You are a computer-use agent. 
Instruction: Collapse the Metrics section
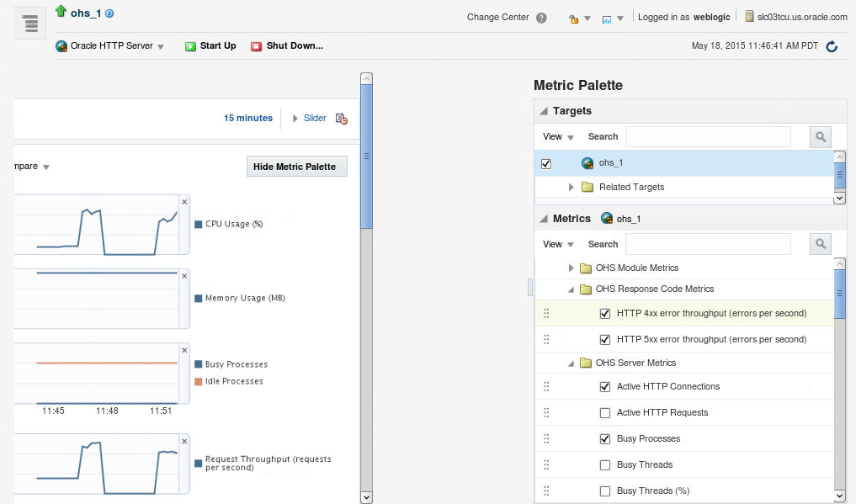[x=543, y=219]
